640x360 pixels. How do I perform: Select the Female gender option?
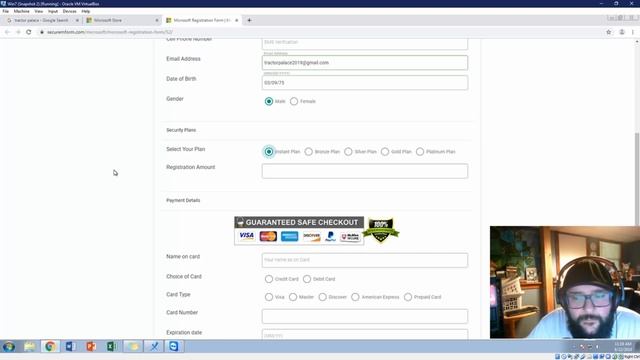tap(294, 101)
